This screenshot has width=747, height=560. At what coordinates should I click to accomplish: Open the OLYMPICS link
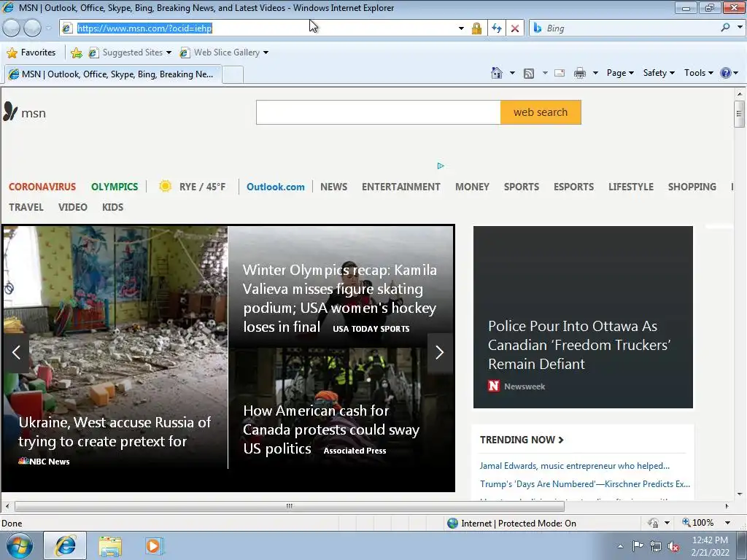(x=115, y=187)
